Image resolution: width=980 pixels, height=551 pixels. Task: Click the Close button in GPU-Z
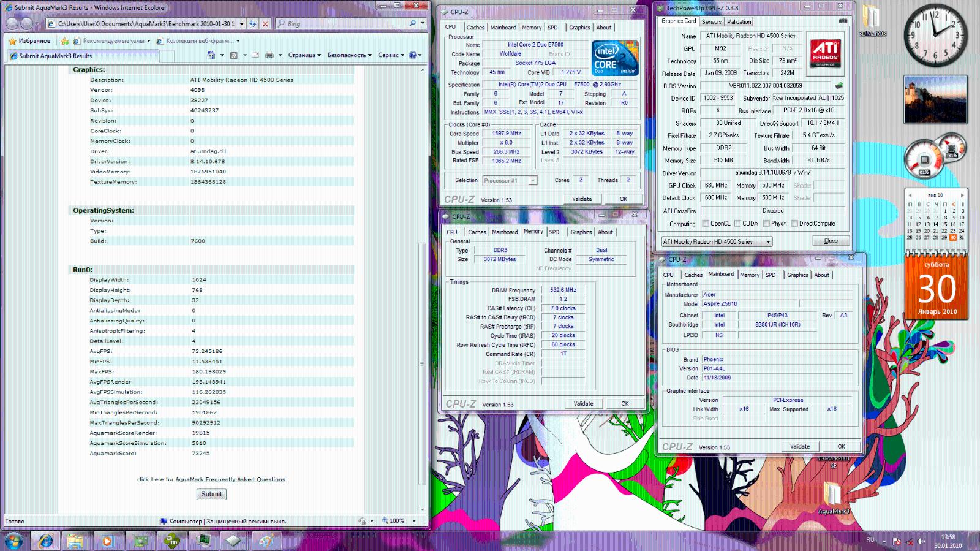click(831, 241)
